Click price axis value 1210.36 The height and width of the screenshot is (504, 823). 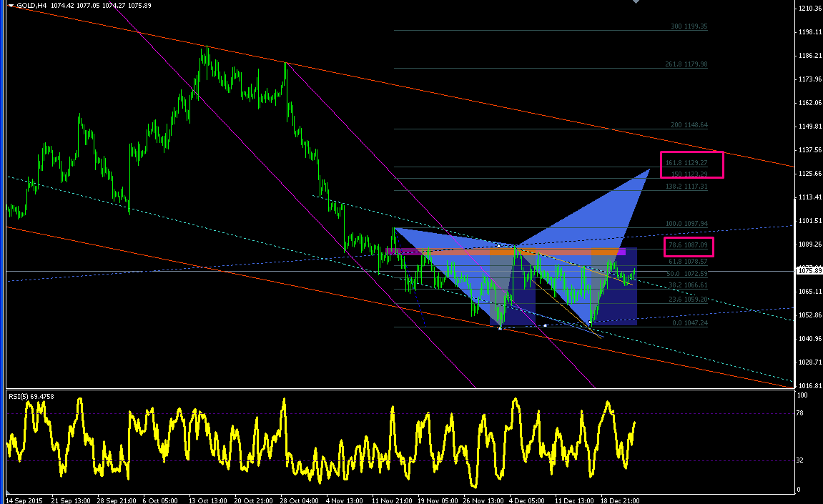810,9
